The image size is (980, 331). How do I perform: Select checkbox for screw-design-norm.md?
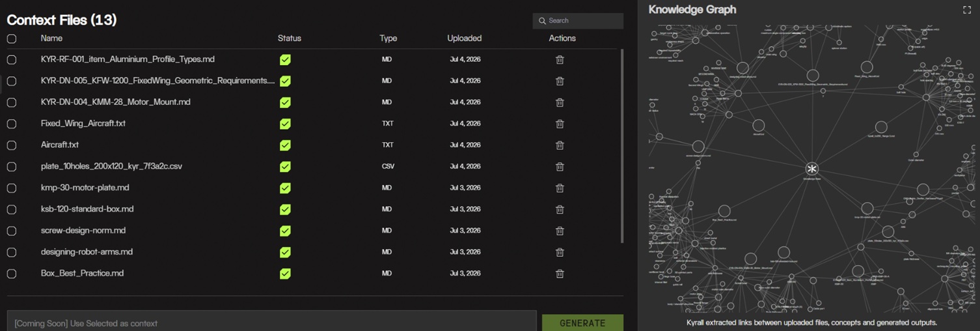coord(12,231)
